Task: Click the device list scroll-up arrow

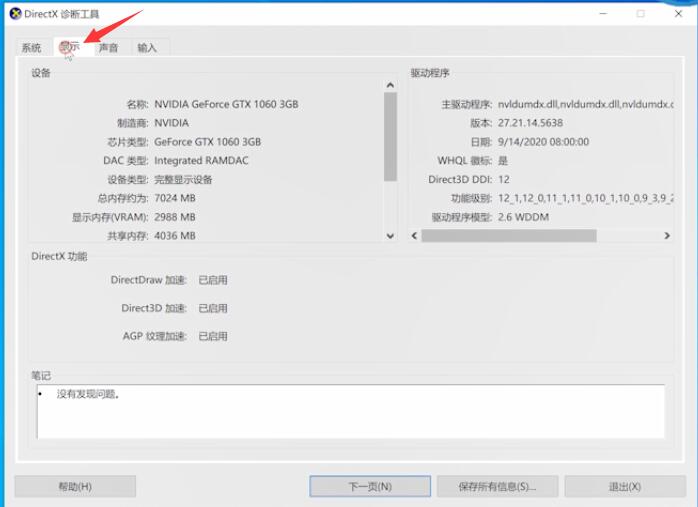Action: coord(390,85)
